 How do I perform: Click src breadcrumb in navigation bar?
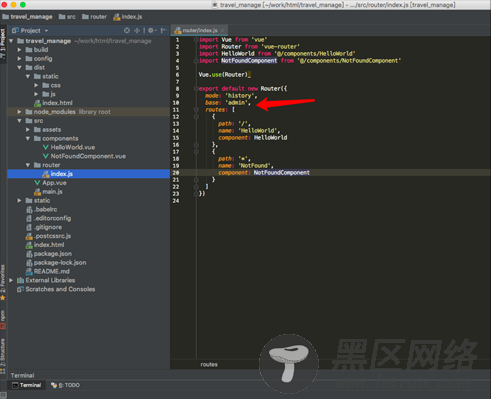pyautogui.click(x=68, y=17)
